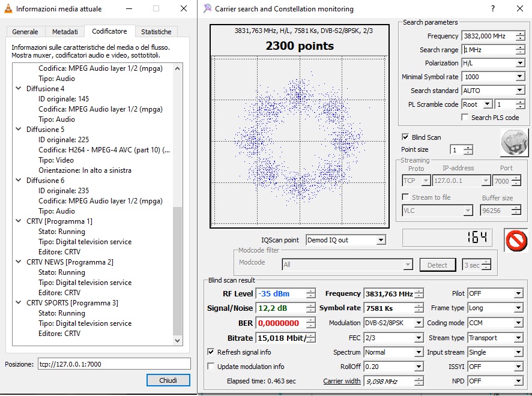Select 'ID originale: 225' row

point(64,139)
